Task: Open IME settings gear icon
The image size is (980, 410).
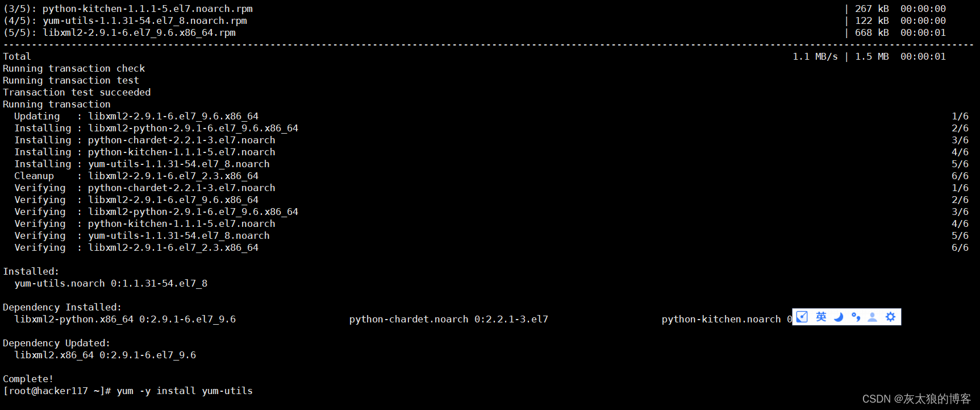Action: click(x=890, y=317)
